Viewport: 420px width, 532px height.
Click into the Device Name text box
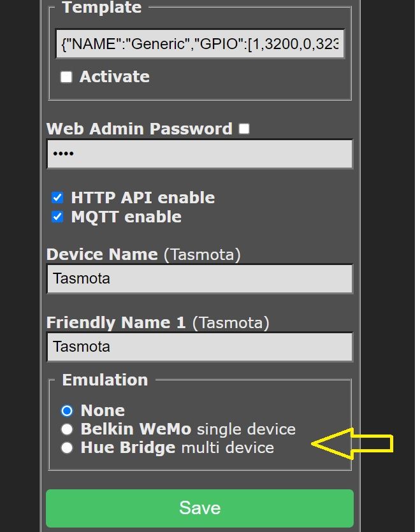click(x=200, y=279)
